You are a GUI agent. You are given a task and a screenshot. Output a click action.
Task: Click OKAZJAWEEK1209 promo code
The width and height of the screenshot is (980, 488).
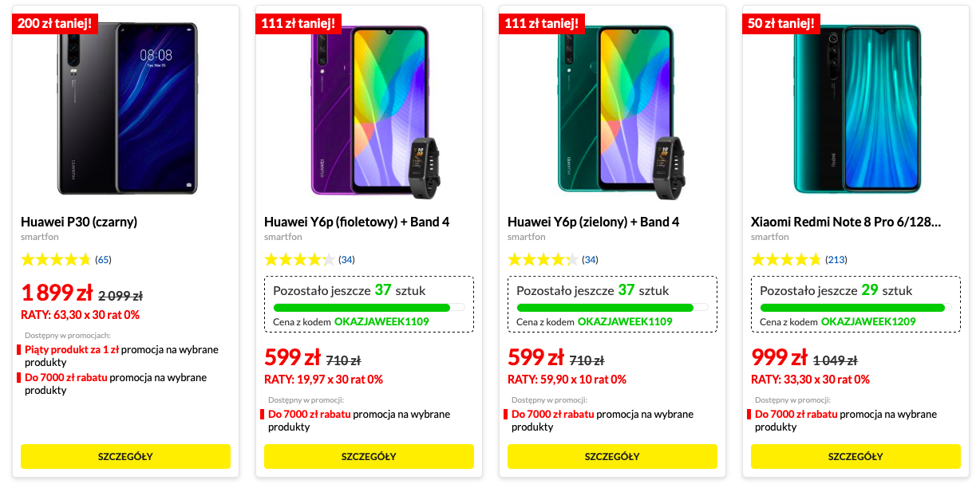pyautogui.click(x=868, y=322)
